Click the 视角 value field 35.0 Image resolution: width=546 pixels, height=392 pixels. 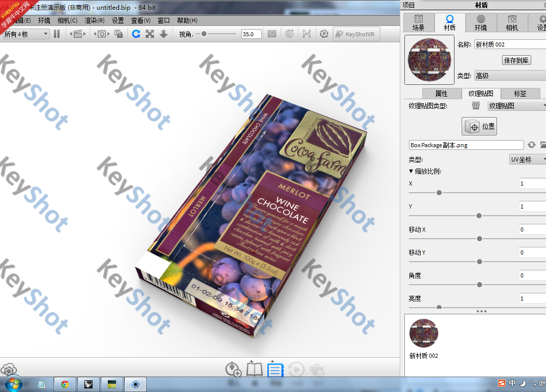[251, 34]
